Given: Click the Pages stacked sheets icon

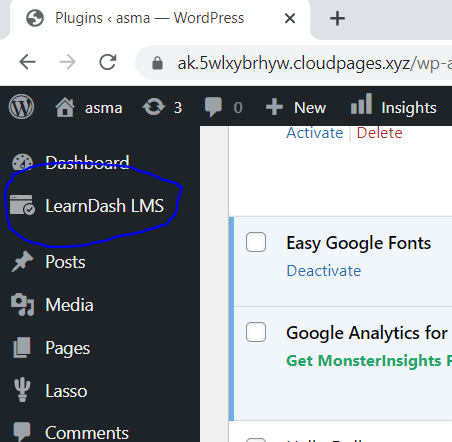Looking at the screenshot, I should click(x=22, y=347).
